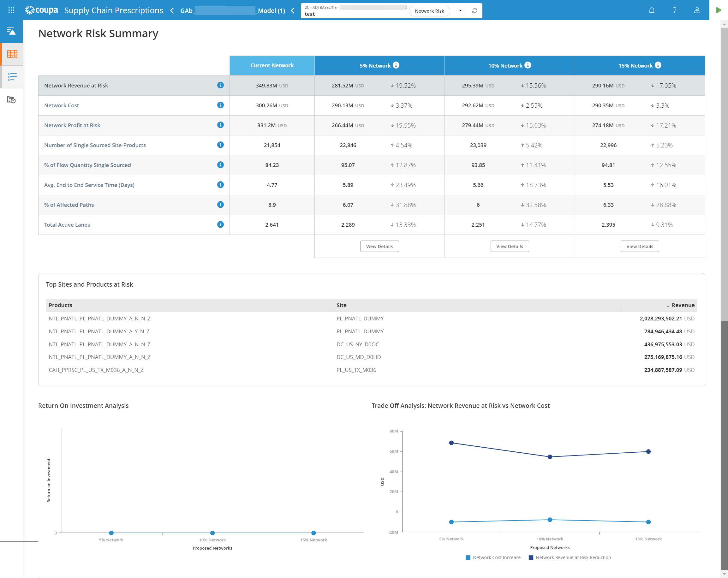
Task: Show info for 15% Network column
Action: [x=658, y=65]
